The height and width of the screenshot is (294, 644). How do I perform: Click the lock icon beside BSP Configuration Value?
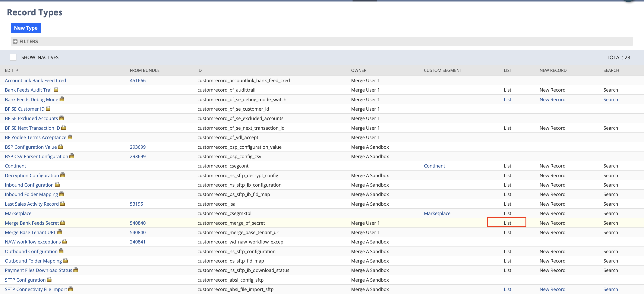click(x=60, y=147)
